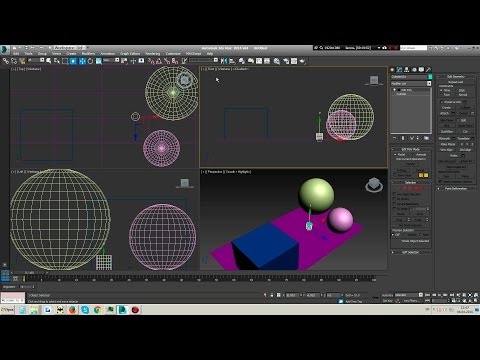Screen dimensions: 480x360
Task: Click the first cage color swatch
Action: [x=421, y=175]
